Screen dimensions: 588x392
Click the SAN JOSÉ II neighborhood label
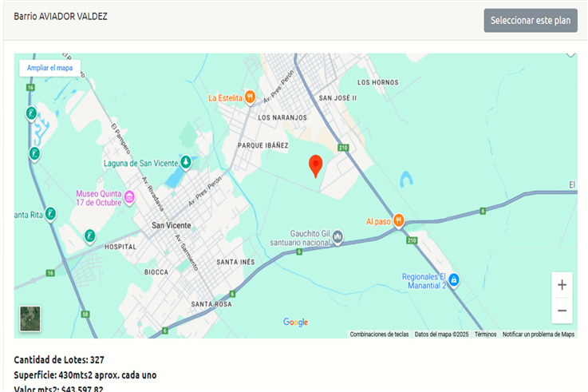click(337, 98)
